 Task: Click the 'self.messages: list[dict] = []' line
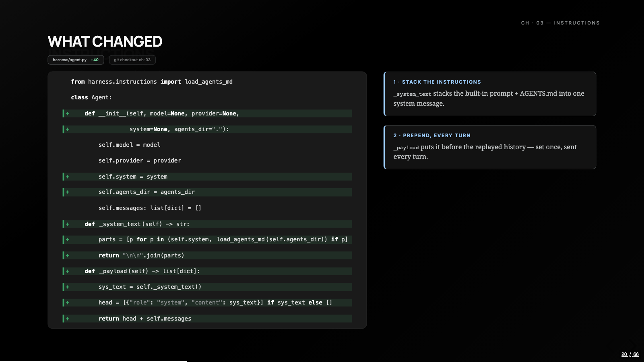coord(150,208)
